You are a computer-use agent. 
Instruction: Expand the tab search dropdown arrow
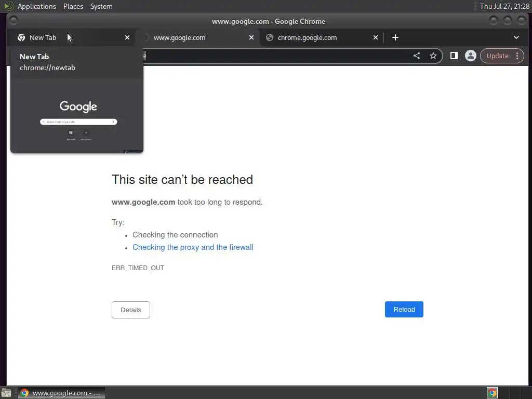(516, 37)
